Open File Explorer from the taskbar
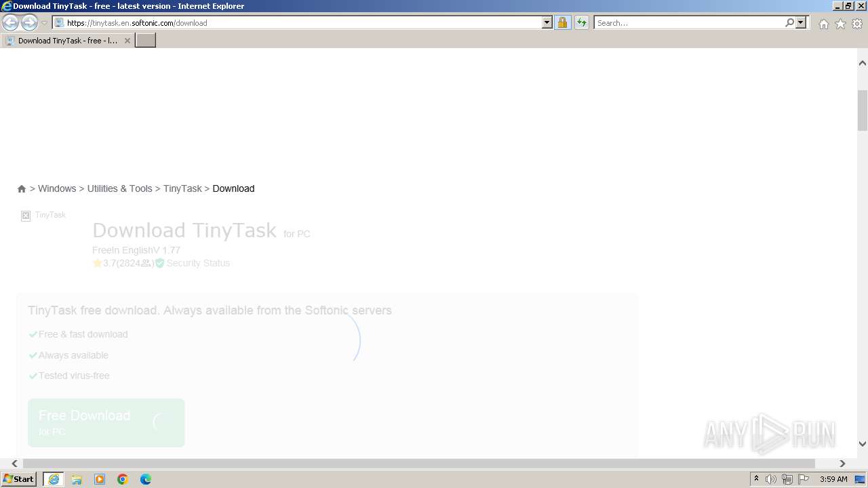 (x=77, y=479)
